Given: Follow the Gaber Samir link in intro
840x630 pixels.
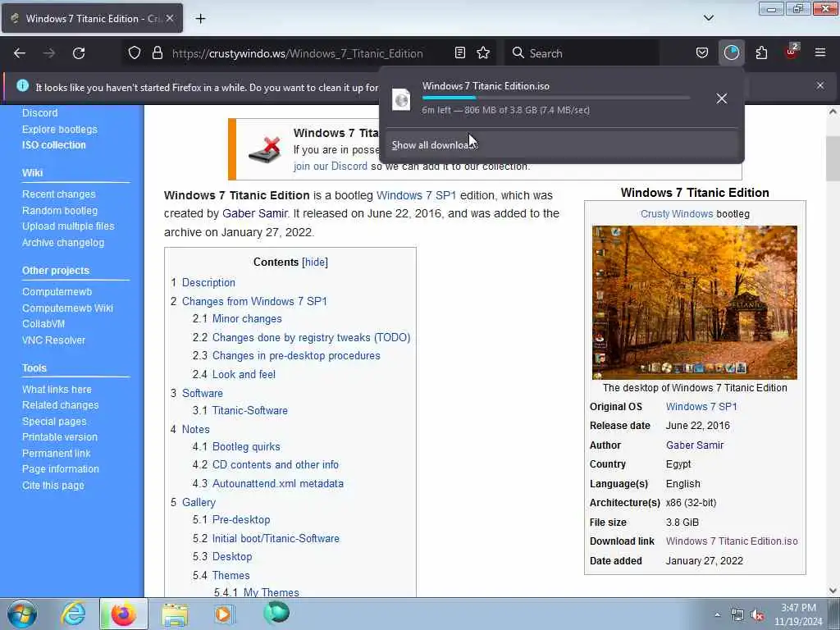Looking at the screenshot, I should (x=255, y=213).
